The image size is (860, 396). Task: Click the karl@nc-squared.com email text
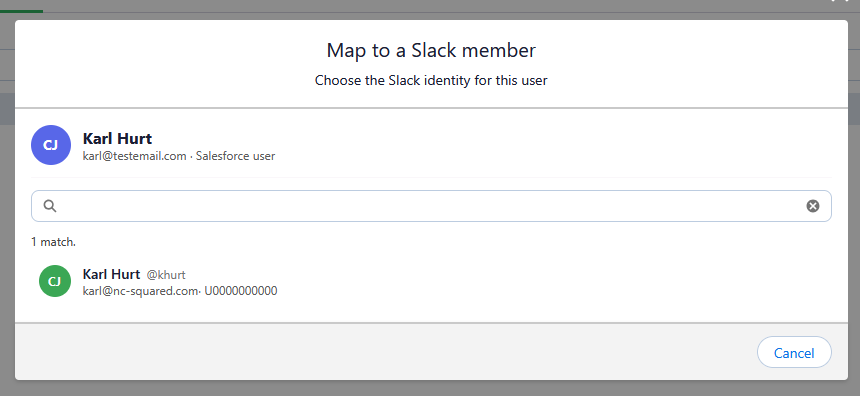pyautogui.click(x=140, y=291)
